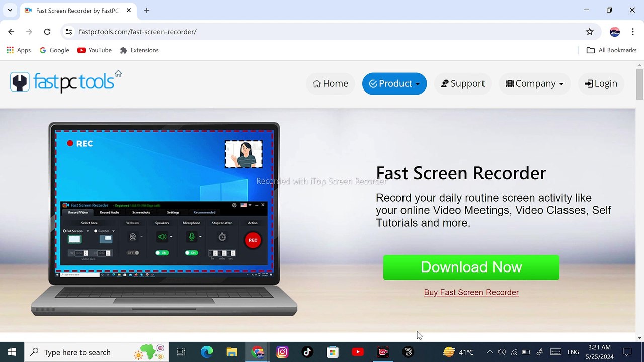
Task: Open a new browser tab
Action: click(x=147, y=10)
